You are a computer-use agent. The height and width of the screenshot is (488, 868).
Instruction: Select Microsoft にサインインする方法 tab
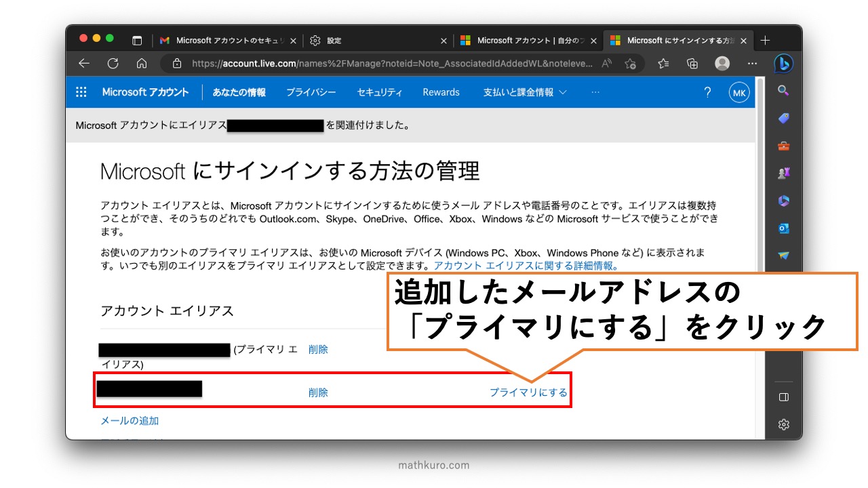[x=677, y=41]
